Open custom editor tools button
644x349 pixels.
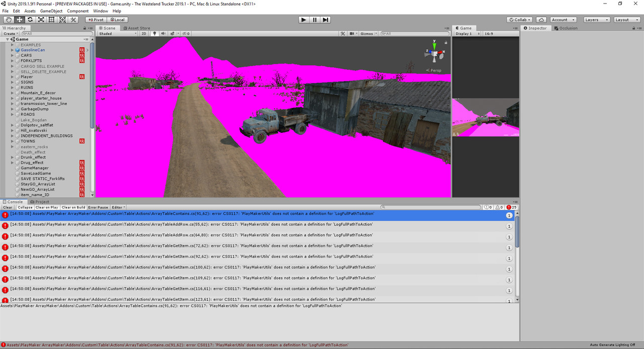tap(73, 20)
